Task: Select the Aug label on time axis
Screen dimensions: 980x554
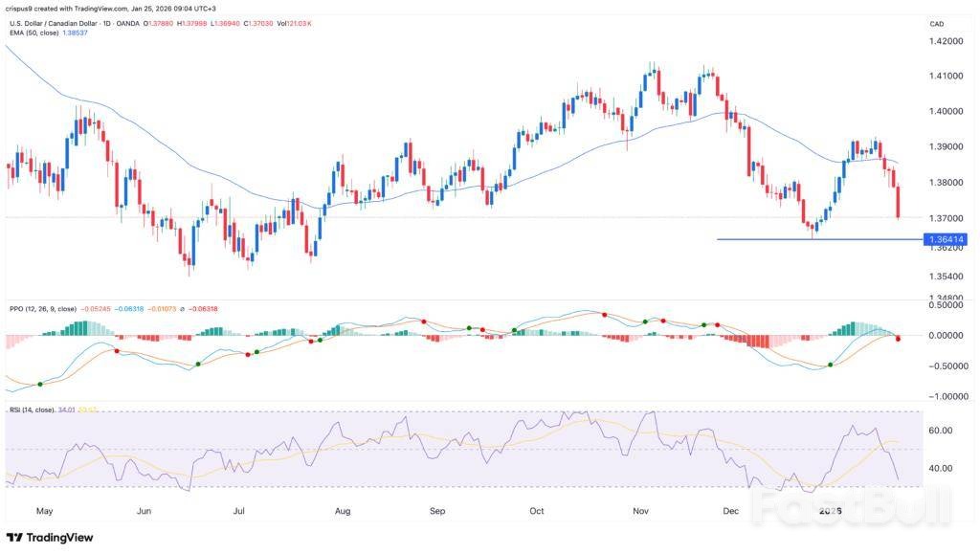Action: [342, 511]
